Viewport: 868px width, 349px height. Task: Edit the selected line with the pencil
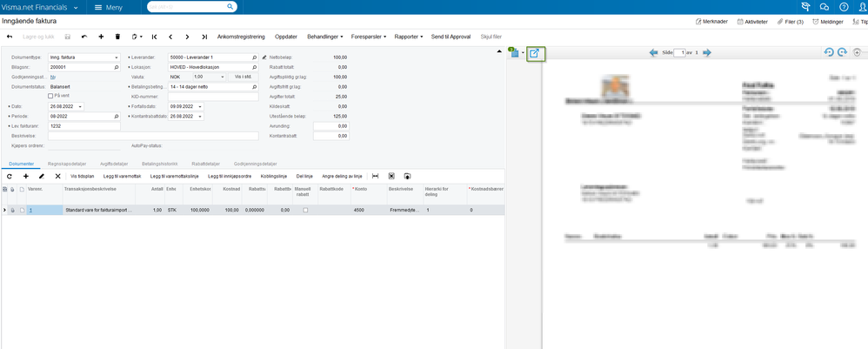tap(42, 176)
